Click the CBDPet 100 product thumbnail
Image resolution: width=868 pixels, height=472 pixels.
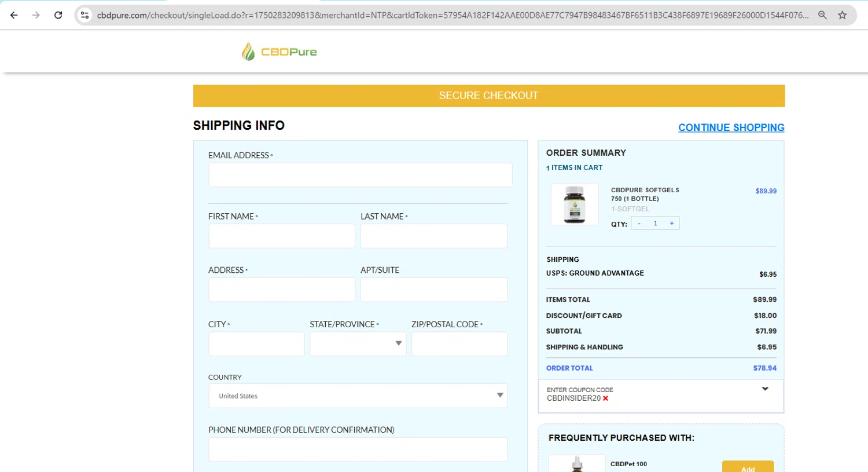(577, 464)
